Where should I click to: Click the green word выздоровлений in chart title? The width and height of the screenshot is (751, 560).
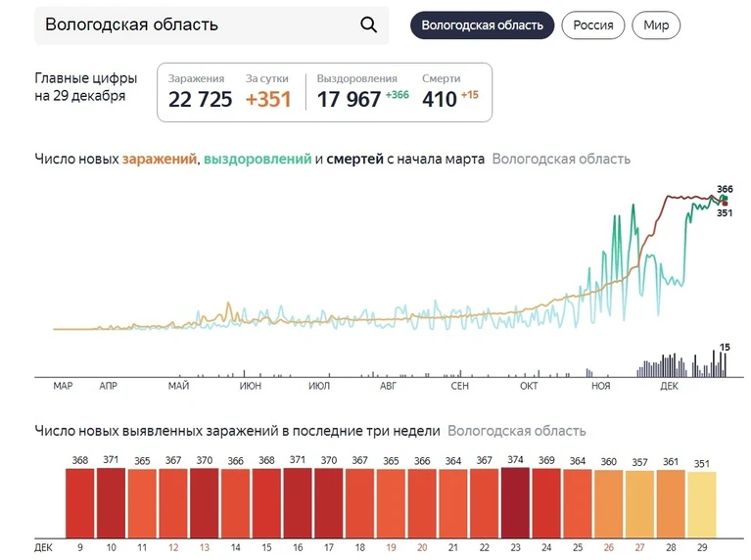tap(258, 159)
